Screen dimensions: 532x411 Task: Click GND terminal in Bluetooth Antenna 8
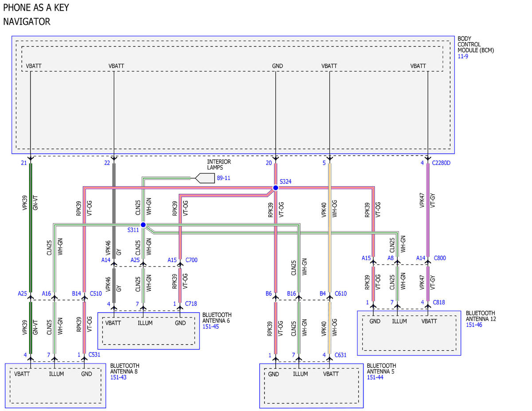tap(86, 374)
